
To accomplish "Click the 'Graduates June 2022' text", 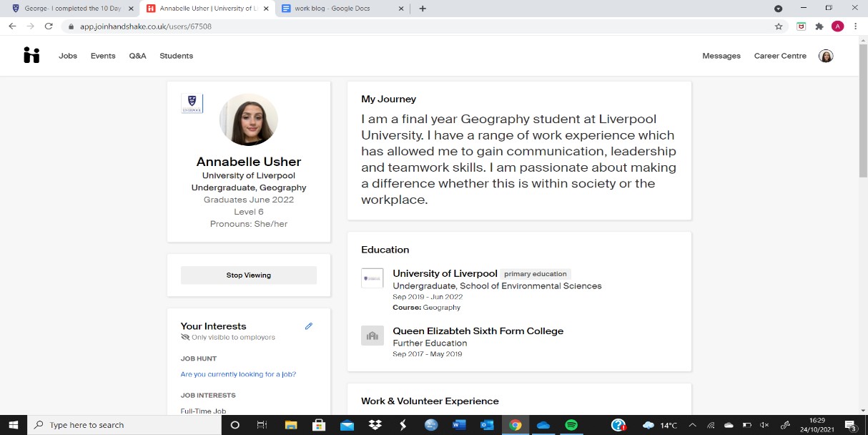I will [x=249, y=200].
